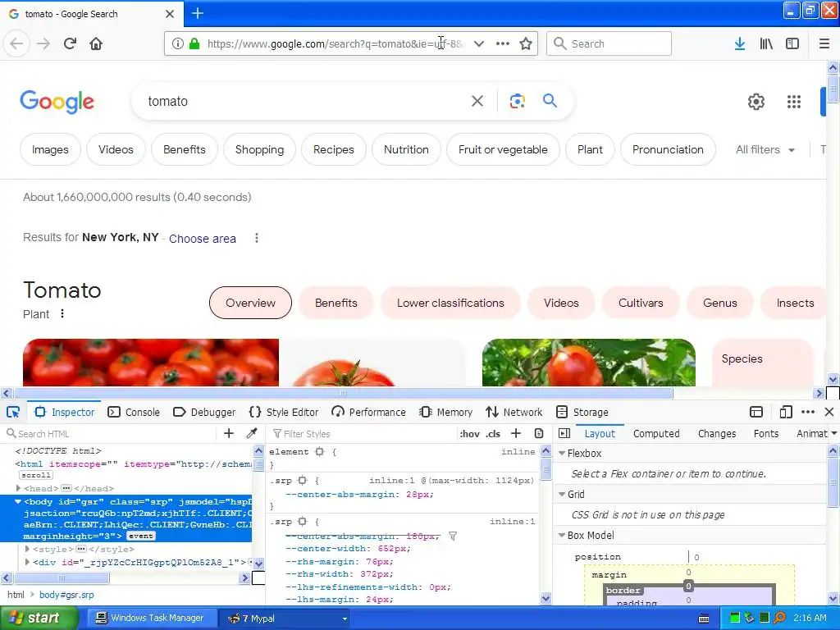Switch to Windows Task Manager taskbar button

[152, 618]
